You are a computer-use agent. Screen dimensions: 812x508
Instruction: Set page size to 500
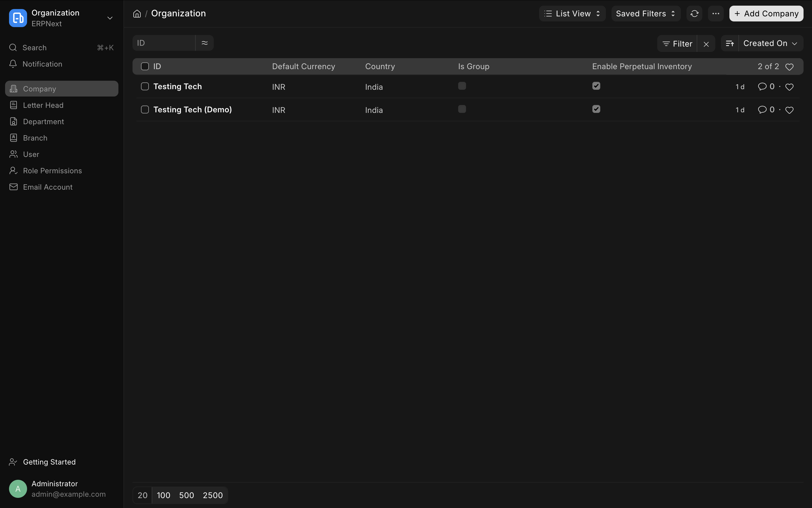click(x=187, y=495)
